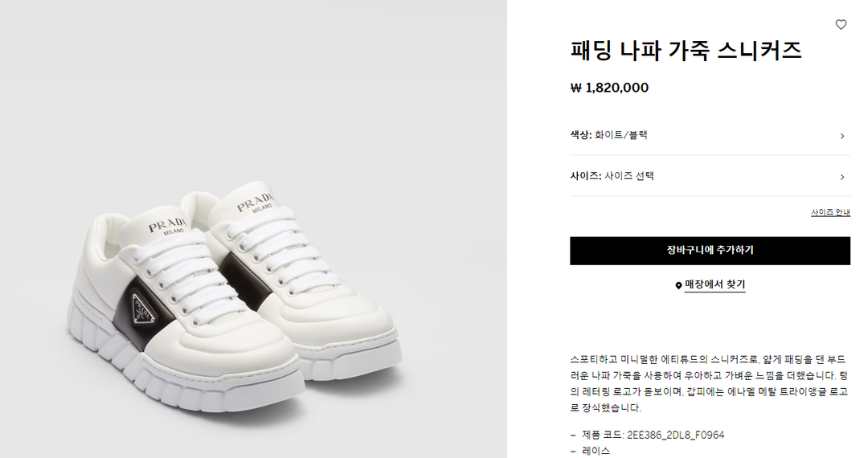868x458 pixels.
Task: Click the PRADA MILANO lettering on front shoe tongue
Action: (166, 225)
